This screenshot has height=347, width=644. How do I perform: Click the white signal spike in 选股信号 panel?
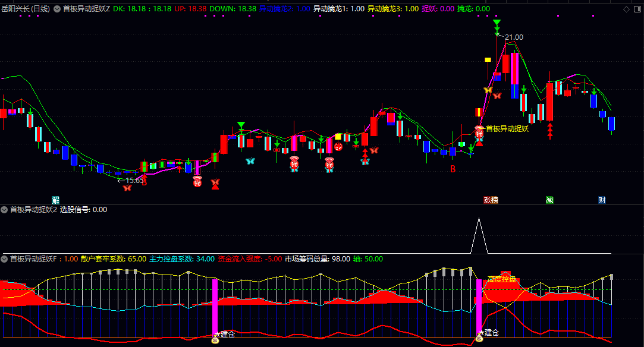[479, 235]
